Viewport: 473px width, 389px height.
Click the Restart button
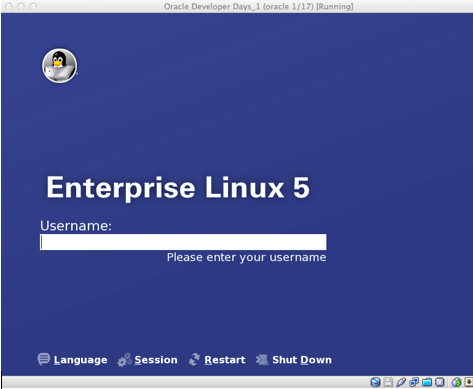[x=225, y=360]
